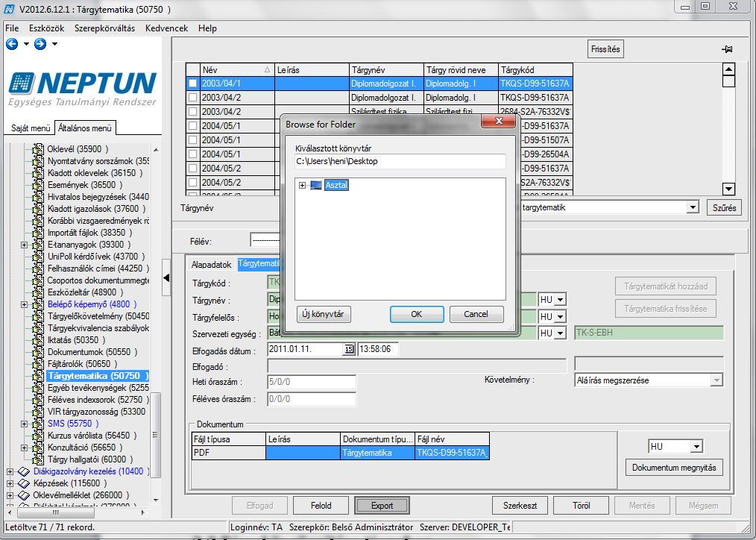Screen dimensions: 756x540
Task: Open the Eszközök menu
Action: (x=47, y=28)
